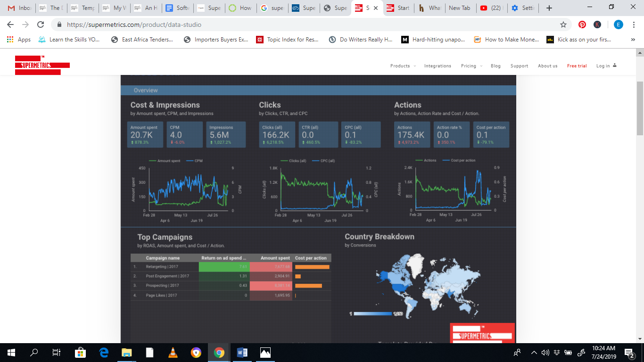
Task: Switch to the Settings tab
Action: point(522,8)
